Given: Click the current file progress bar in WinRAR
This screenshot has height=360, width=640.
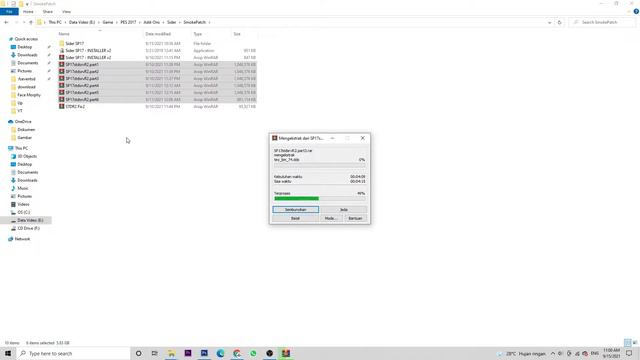Looking at the screenshot, I should click(x=320, y=165).
